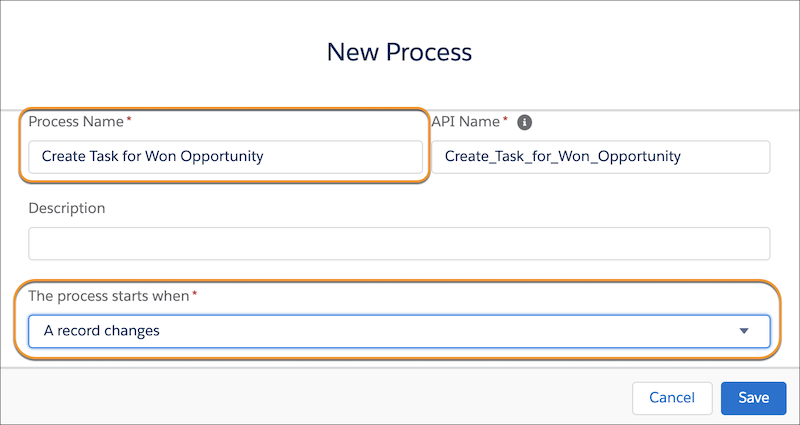Click the required asterisk after API Name
Screen dimensions: 800x425
coord(506,119)
